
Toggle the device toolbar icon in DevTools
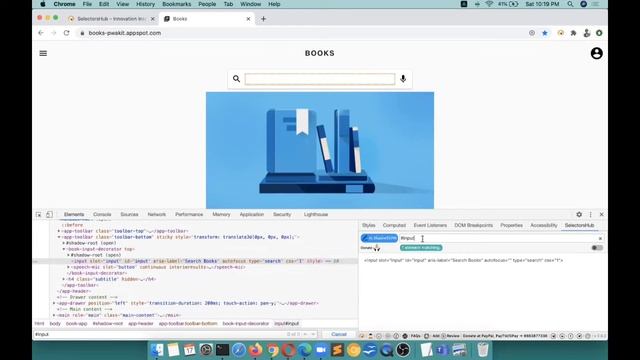point(49,214)
